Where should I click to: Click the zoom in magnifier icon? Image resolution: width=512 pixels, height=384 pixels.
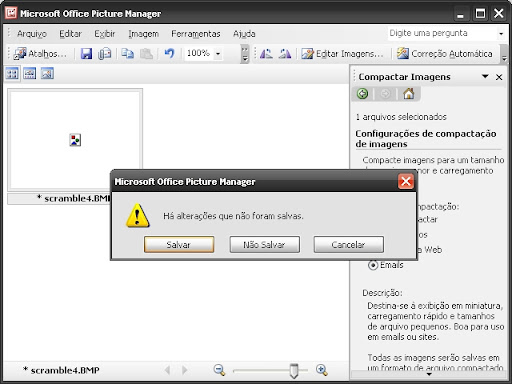pyautogui.click(x=322, y=370)
